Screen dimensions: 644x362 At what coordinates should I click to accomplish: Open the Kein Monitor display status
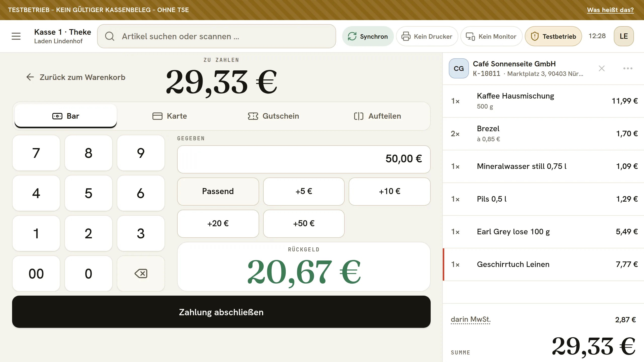tap(491, 36)
